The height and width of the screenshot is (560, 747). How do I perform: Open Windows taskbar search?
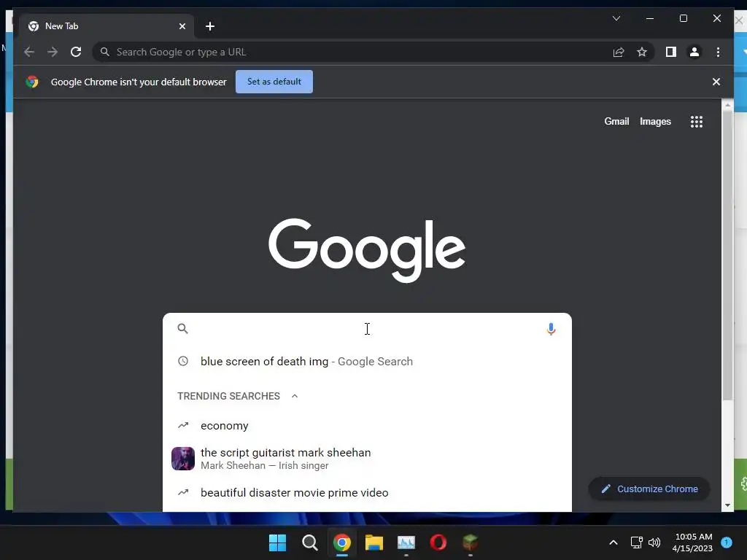309,542
